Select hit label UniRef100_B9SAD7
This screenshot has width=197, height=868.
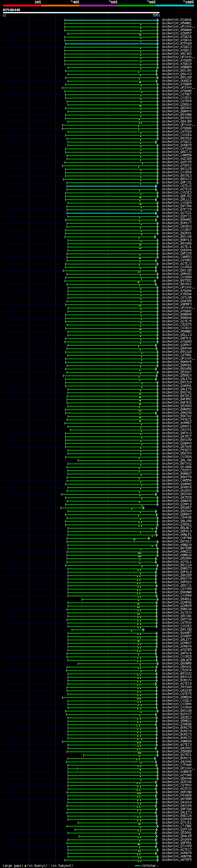pyautogui.click(x=176, y=507)
